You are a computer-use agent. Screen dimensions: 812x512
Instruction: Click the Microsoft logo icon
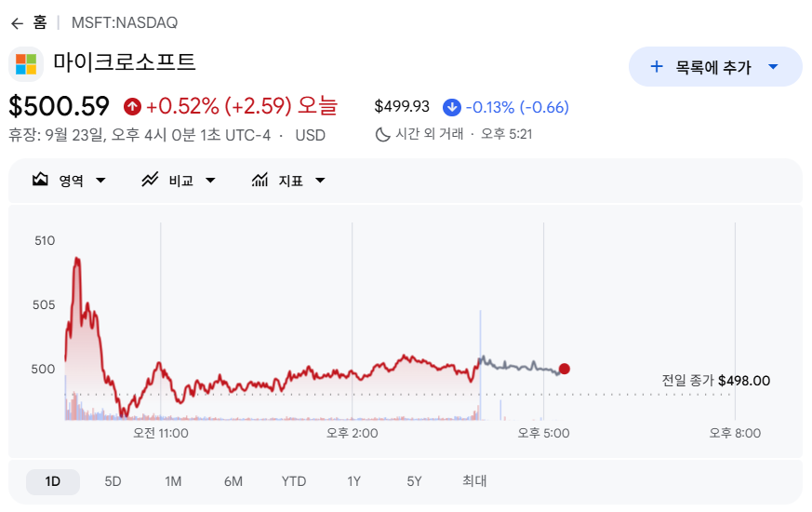(26, 64)
